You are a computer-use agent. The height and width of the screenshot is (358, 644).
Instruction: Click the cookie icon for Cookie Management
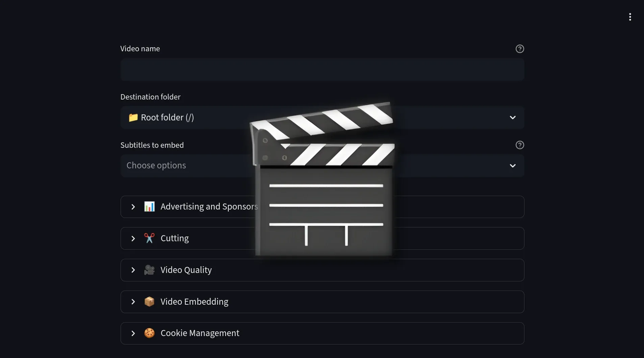tap(149, 333)
